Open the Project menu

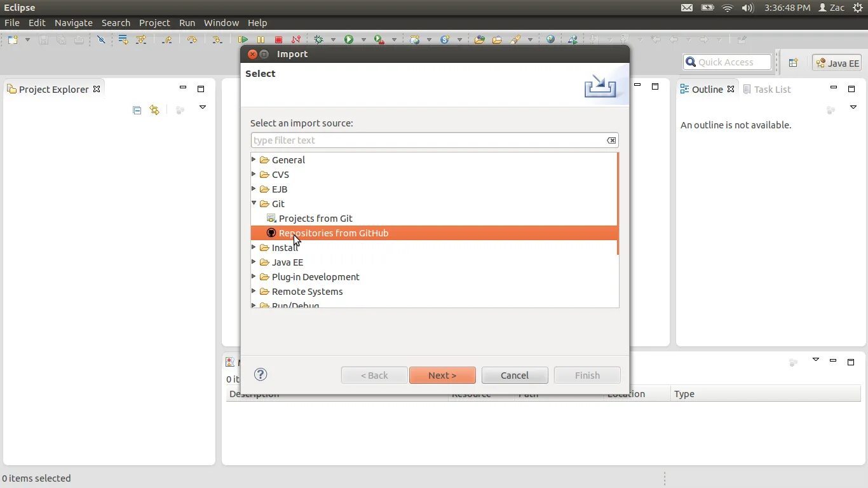[x=154, y=22]
